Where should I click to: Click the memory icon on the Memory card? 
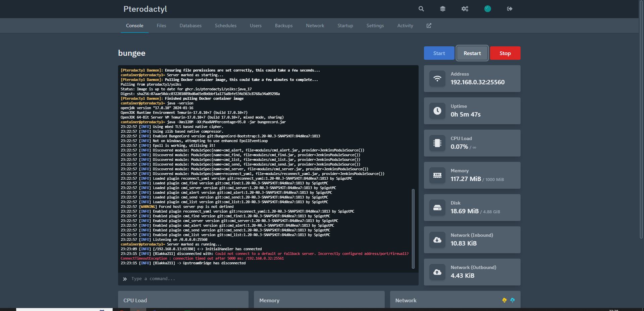pyautogui.click(x=437, y=175)
